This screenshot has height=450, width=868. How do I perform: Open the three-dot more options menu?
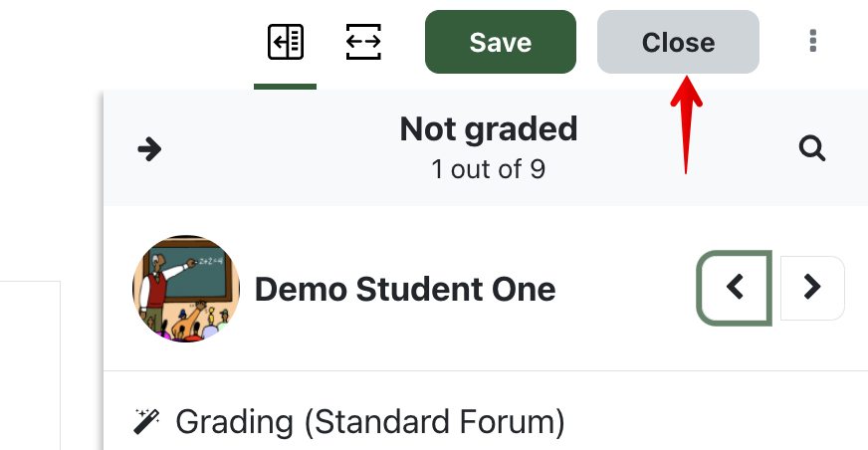click(813, 42)
